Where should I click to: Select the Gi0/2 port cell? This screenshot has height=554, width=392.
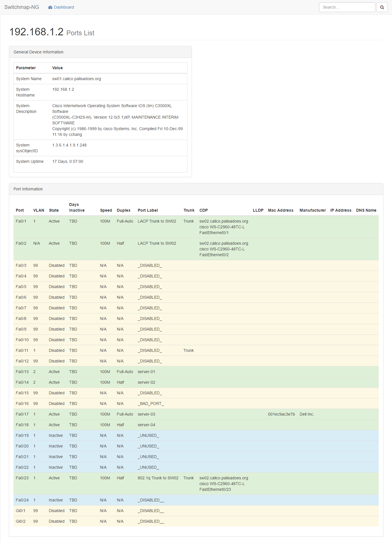(x=21, y=521)
